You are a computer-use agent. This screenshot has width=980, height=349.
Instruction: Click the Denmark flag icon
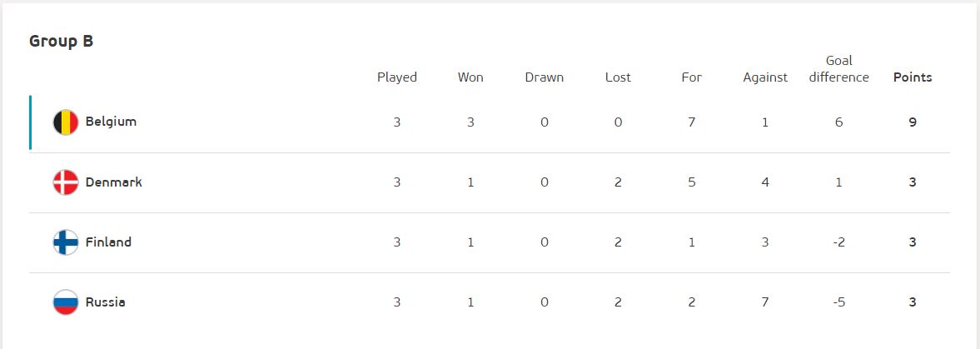pos(66,182)
